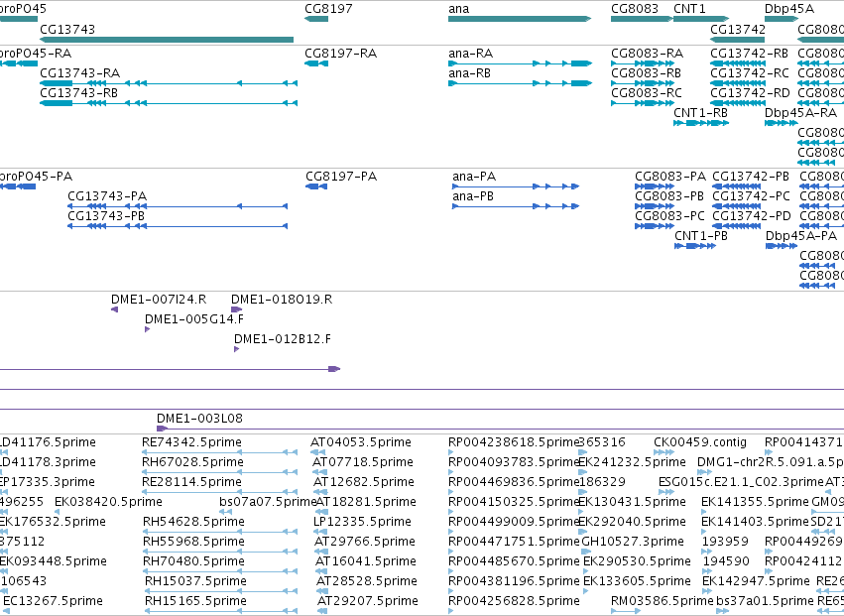
Task: Select the DME1-018O19.R label
Action: coord(282,300)
